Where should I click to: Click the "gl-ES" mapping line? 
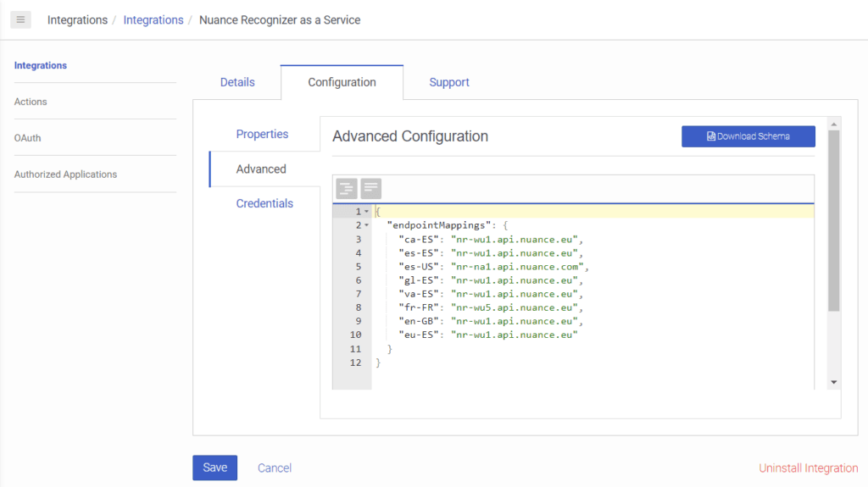coord(491,280)
